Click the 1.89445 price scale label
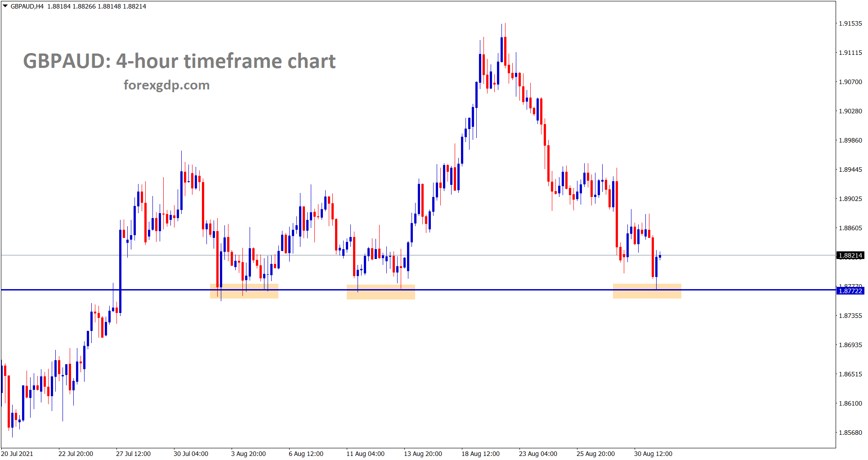This screenshot has height=460, width=868. 850,170
